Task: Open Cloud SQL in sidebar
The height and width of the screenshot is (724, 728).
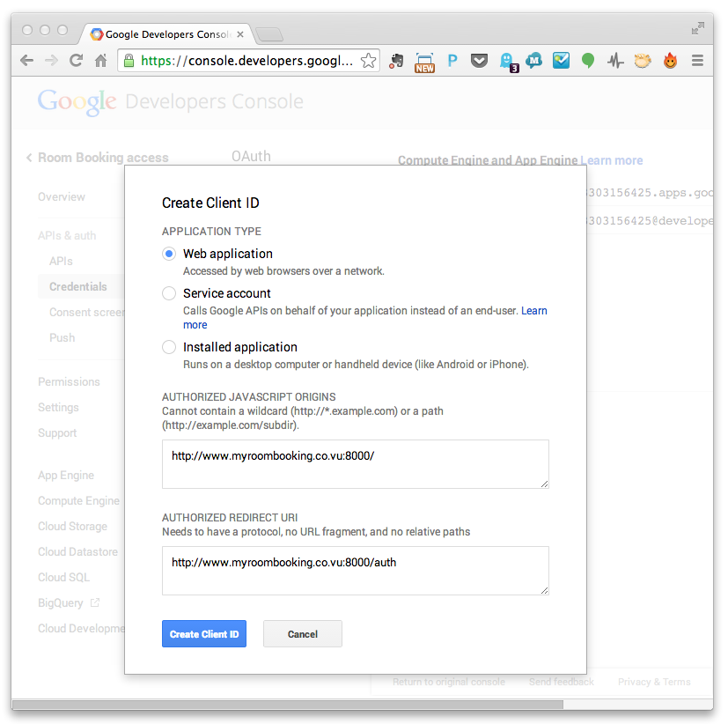Action: 63,577
